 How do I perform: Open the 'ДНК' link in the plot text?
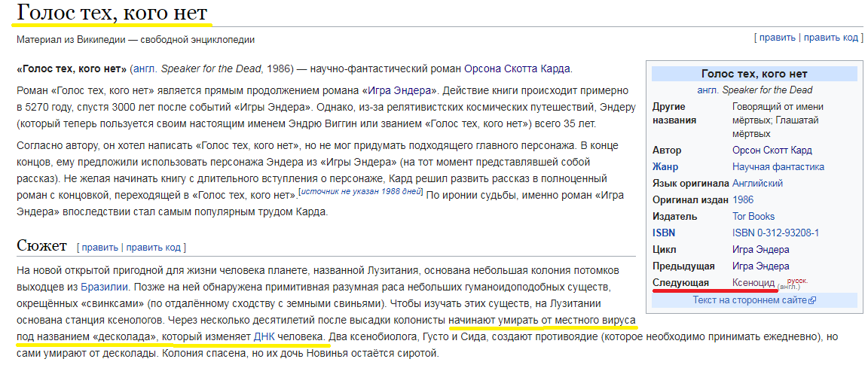click(x=264, y=336)
